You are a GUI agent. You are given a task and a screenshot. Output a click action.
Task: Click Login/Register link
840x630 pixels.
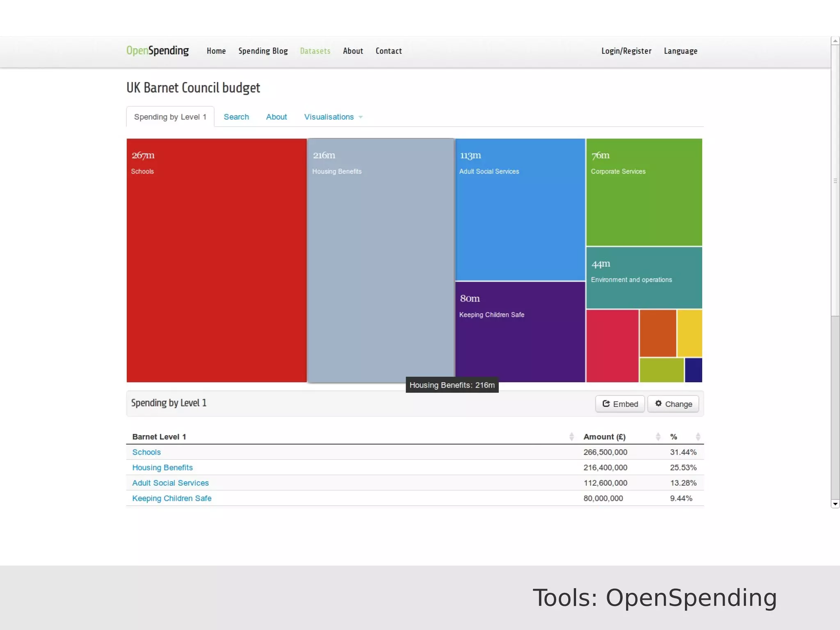coord(626,51)
